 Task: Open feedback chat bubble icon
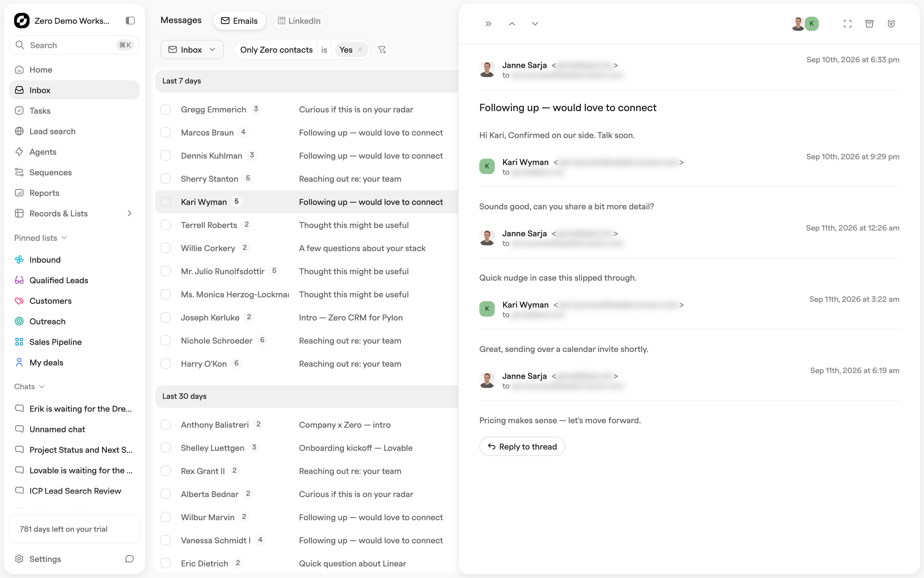(x=129, y=559)
